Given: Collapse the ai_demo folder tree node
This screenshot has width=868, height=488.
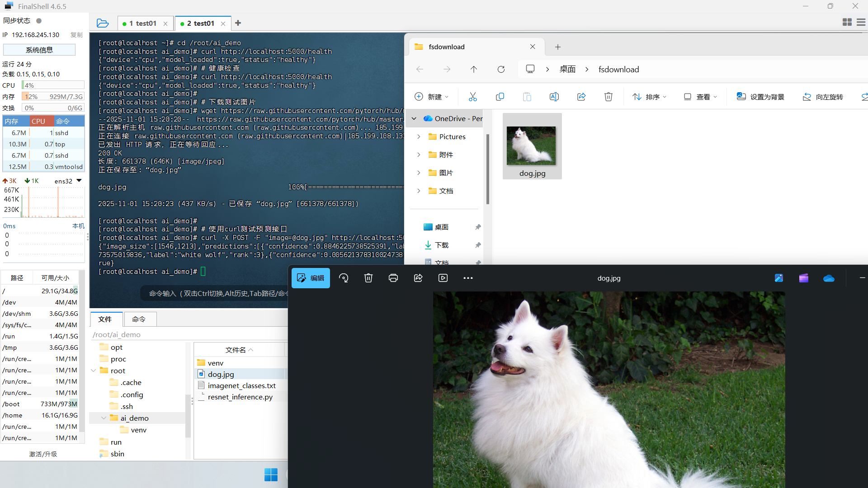Looking at the screenshot, I should (x=104, y=418).
